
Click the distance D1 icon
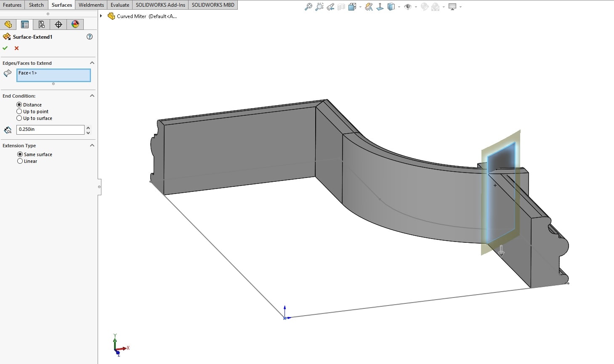(x=8, y=130)
